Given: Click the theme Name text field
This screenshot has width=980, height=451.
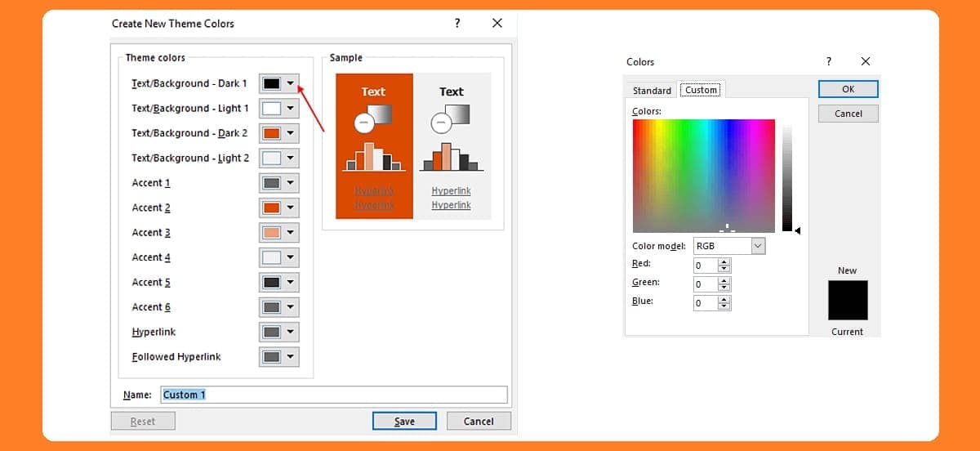Looking at the screenshot, I should (333, 395).
